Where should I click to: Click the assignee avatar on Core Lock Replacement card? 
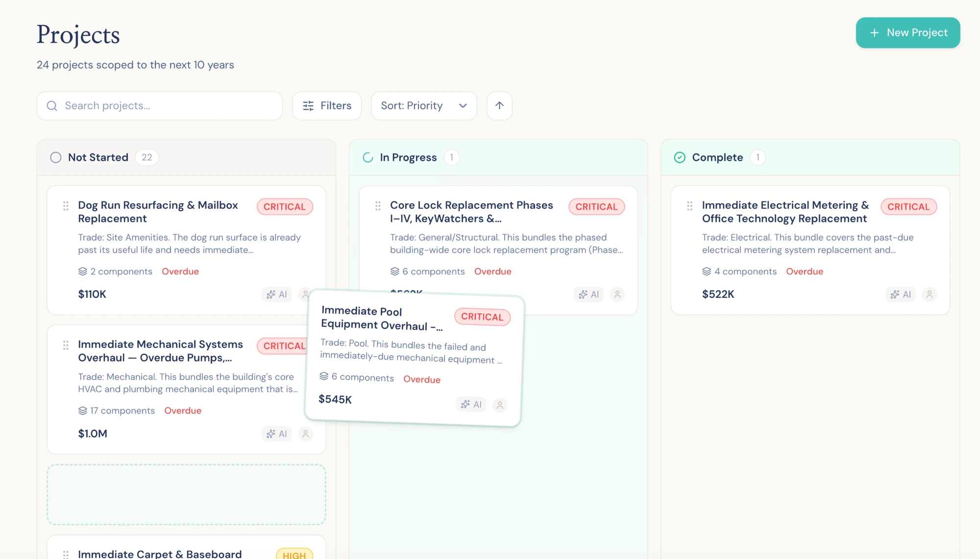(x=617, y=294)
